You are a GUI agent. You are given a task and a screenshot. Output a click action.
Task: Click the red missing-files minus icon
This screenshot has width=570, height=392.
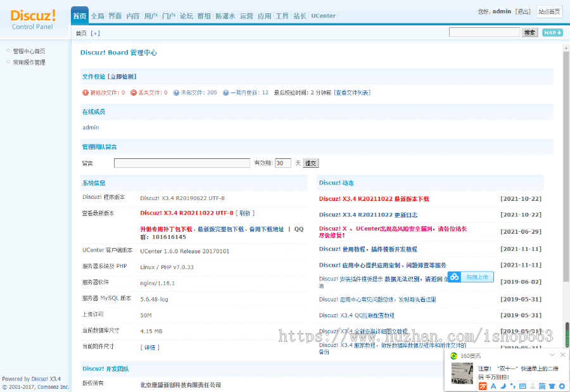click(134, 92)
